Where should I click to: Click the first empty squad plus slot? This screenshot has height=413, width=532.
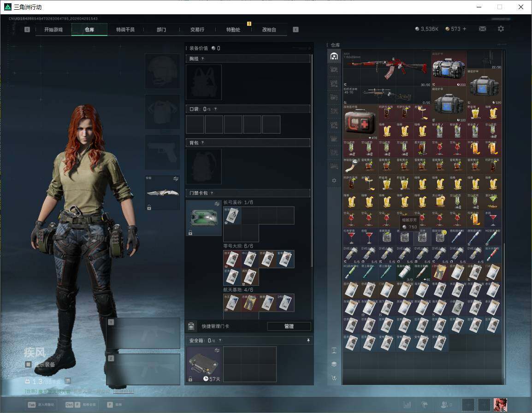coord(468,405)
